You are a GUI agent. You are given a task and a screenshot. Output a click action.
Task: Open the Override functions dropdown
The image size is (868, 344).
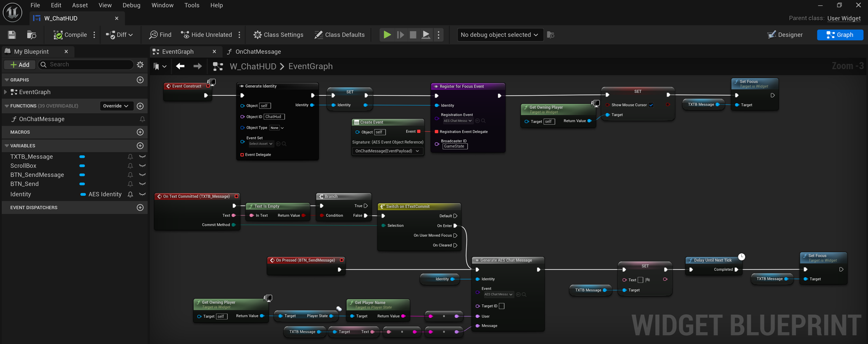[117, 106]
